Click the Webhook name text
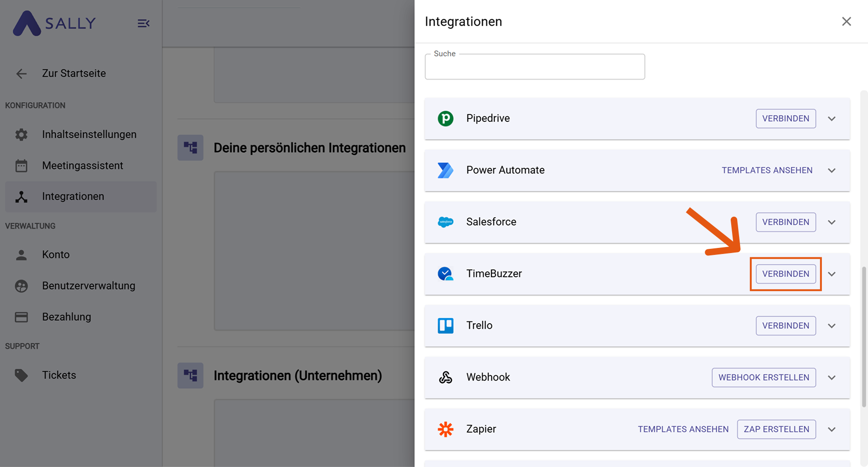 pos(488,377)
